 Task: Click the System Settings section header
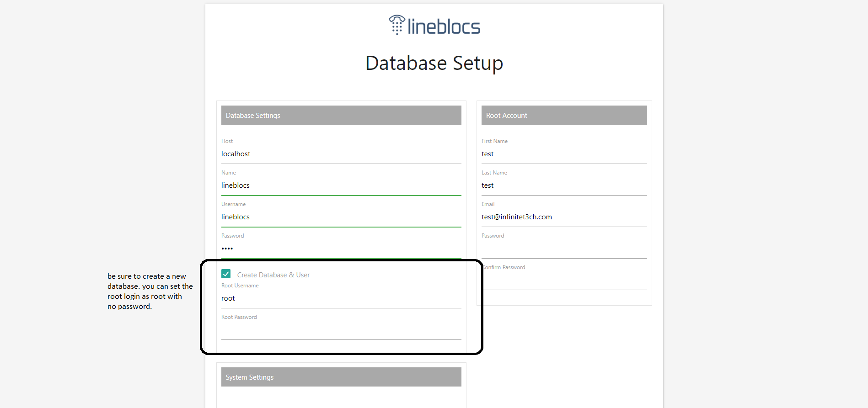coord(341,377)
